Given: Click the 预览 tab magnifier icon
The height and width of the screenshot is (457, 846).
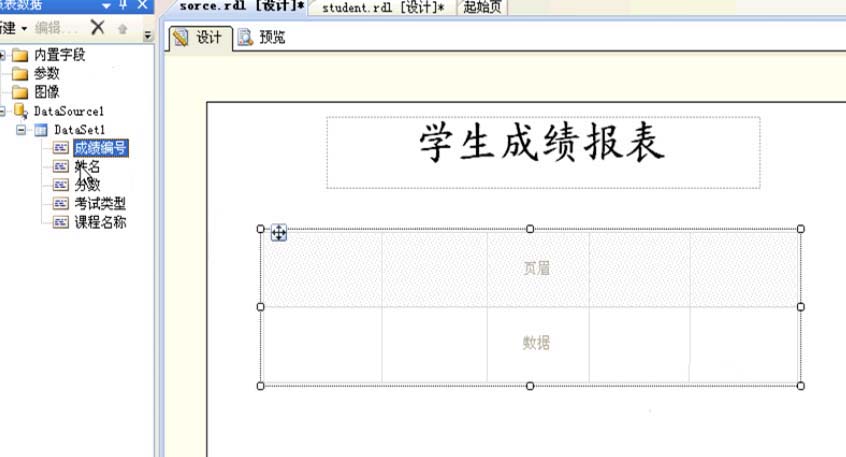Looking at the screenshot, I should click(245, 37).
